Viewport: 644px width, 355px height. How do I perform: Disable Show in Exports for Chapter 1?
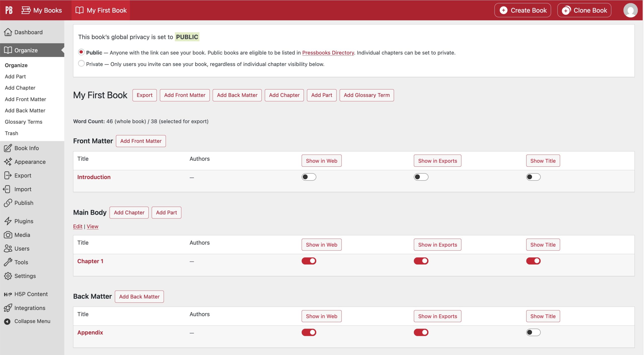(x=421, y=261)
